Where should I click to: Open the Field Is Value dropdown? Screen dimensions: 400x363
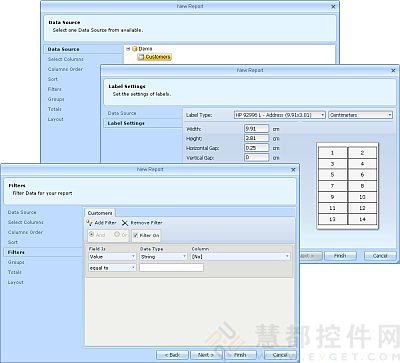(x=112, y=257)
